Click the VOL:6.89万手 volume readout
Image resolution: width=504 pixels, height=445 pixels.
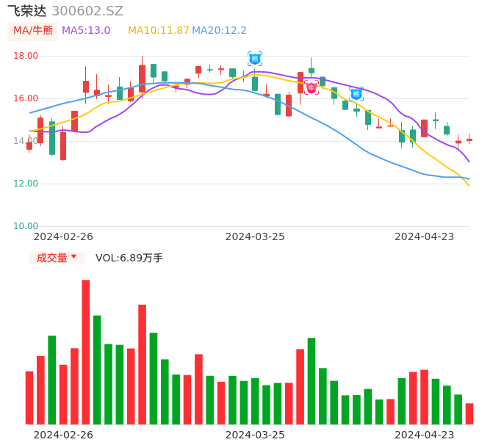(x=129, y=258)
